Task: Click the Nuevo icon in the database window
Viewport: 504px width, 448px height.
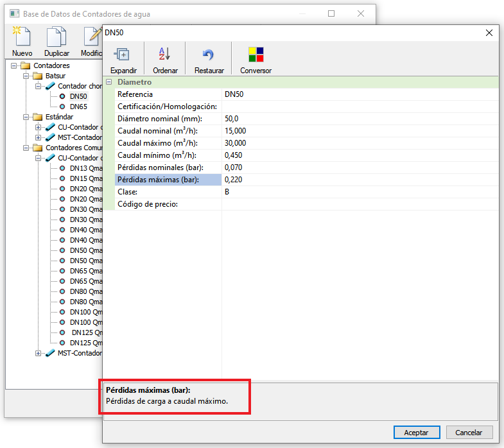Action: 22,37
